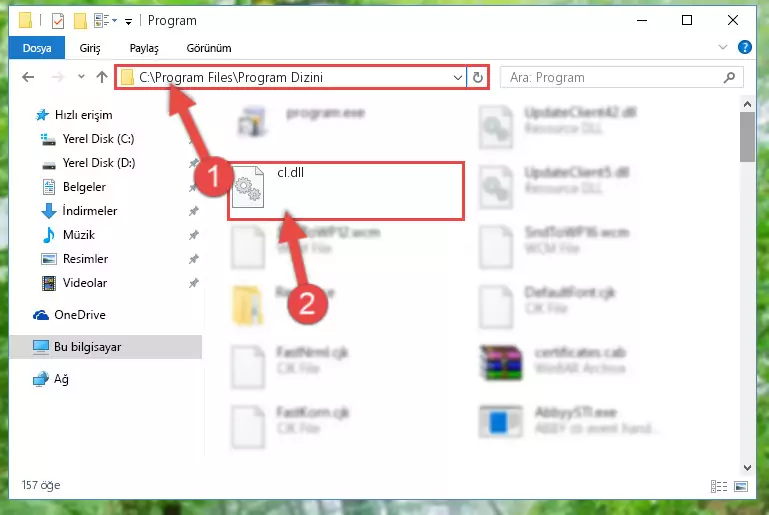Select the cl.dll file

(346, 191)
